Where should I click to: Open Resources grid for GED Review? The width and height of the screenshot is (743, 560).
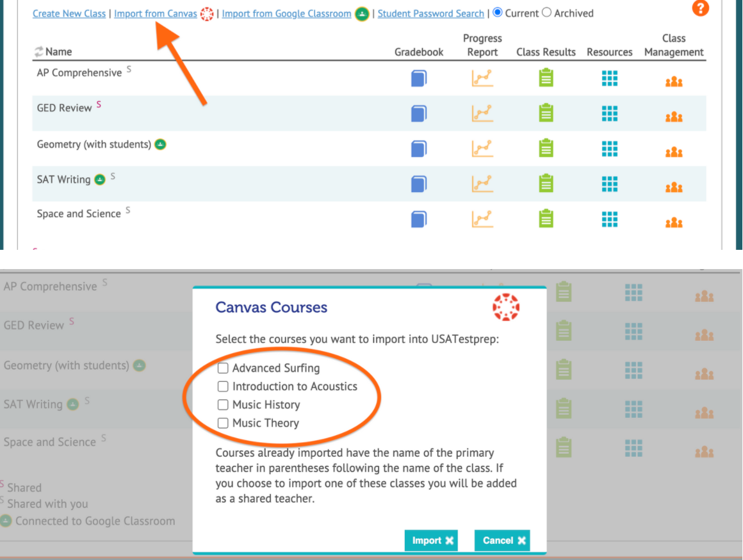click(609, 113)
